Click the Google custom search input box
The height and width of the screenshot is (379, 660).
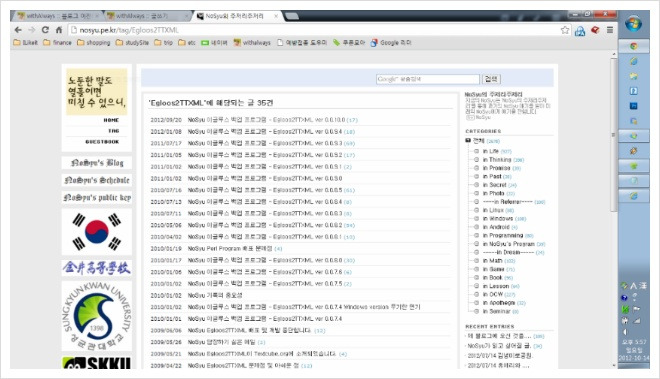click(x=428, y=79)
